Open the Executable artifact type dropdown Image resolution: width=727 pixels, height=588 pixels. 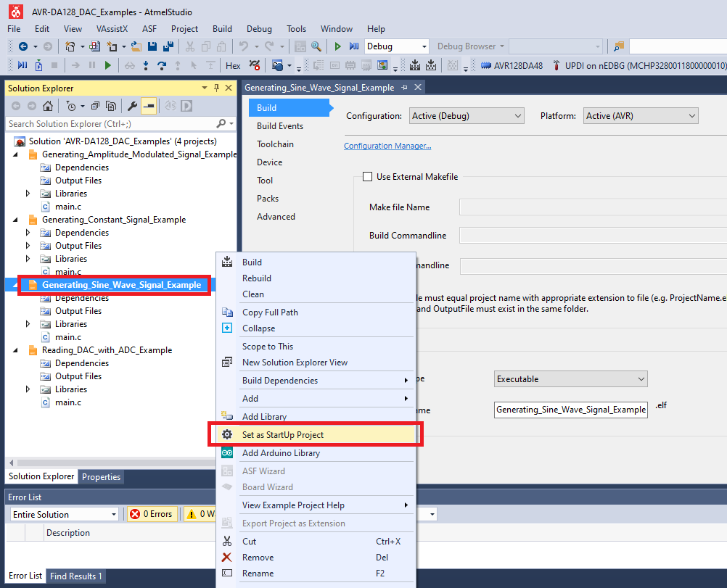(571, 379)
